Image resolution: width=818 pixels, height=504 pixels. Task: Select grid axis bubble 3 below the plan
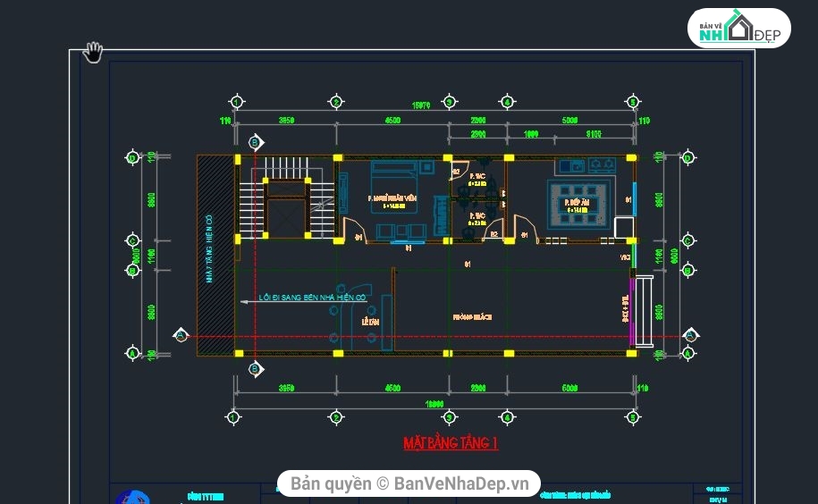pos(449,417)
